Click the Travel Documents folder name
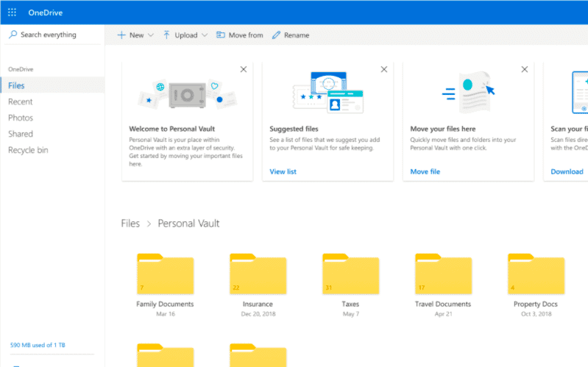The width and height of the screenshot is (588, 367). click(x=443, y=304)
